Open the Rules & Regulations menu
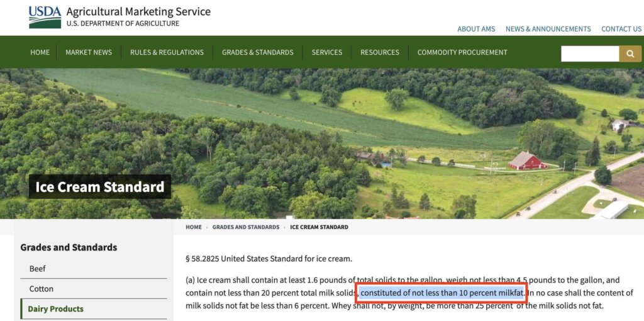 [x=167, y=52]
